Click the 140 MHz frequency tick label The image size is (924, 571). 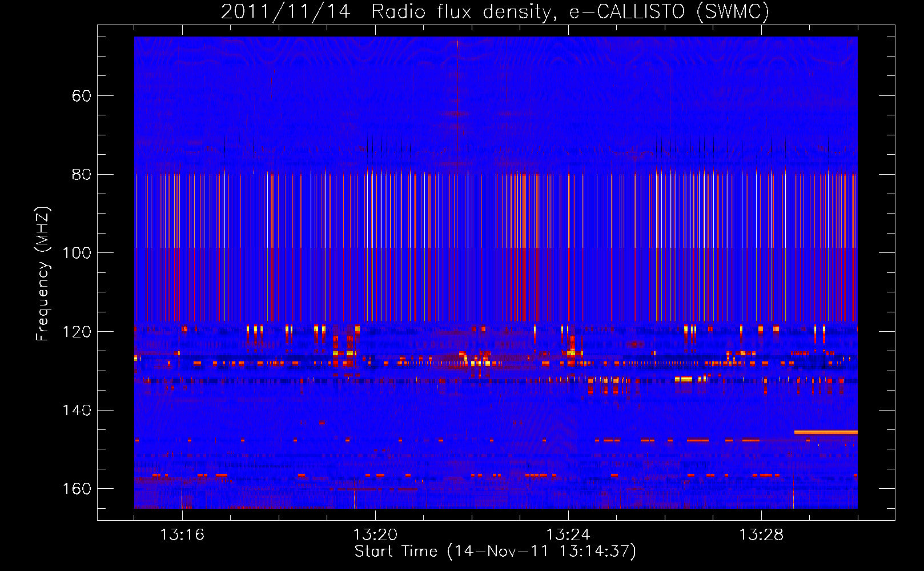[x=77, y=410]
